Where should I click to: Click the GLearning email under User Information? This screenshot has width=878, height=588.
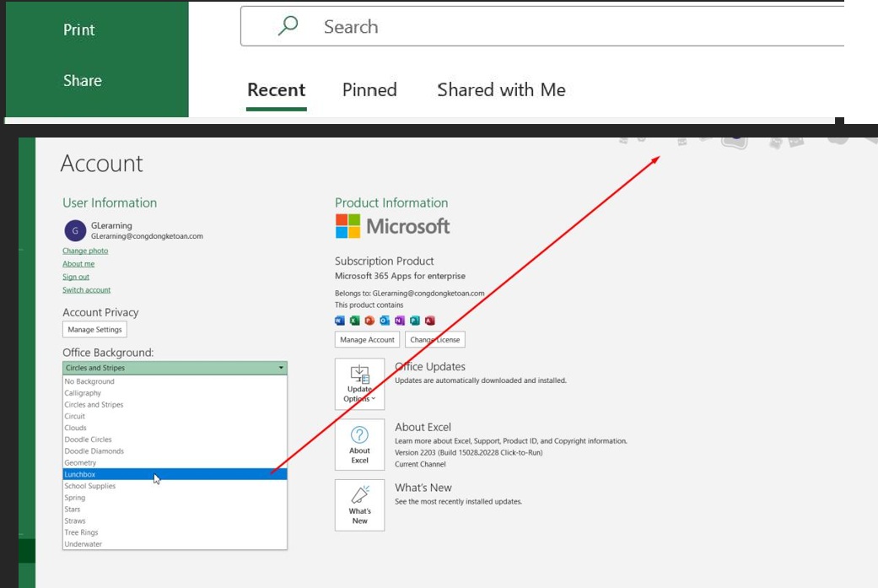pos(147,236)
